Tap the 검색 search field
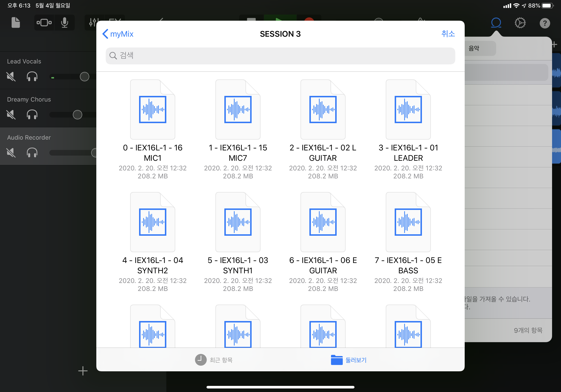561x392 pixels. (280, 56)
